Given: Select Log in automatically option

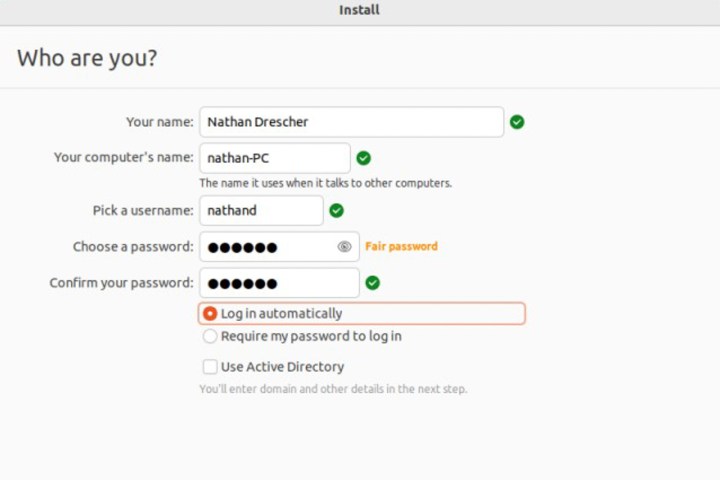Looking at the screenshot, I should pyautogui.click(x=210, y=314).
